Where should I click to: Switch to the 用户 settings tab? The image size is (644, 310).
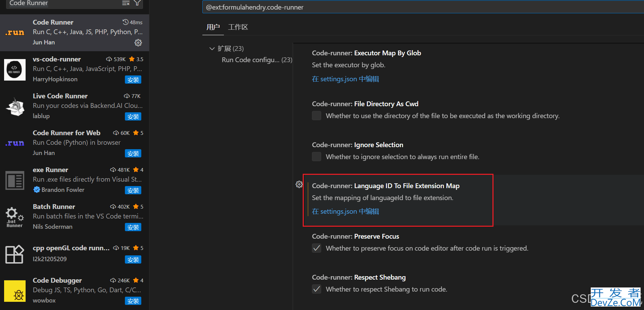pos(213,27)
